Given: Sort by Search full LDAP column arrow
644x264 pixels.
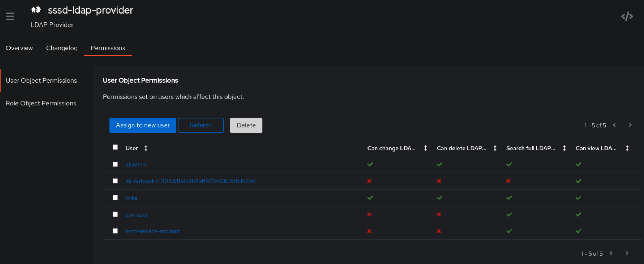Looking at the screenshot, I should tap(564, 148).
